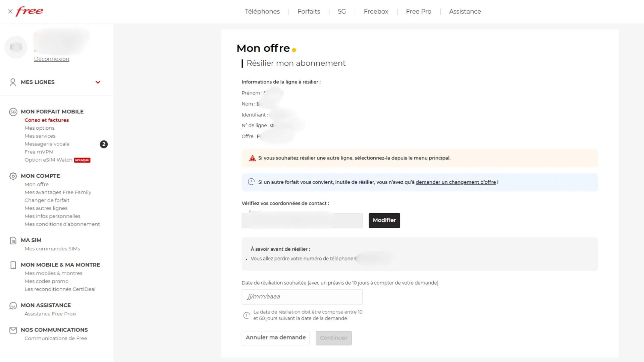644x362 pixels.
Task: Open Mon offre in the sidebar
Action: click(x=37, y=184)
